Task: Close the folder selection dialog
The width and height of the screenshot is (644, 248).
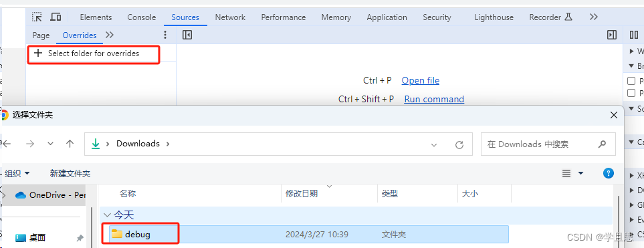Action: 614,115
